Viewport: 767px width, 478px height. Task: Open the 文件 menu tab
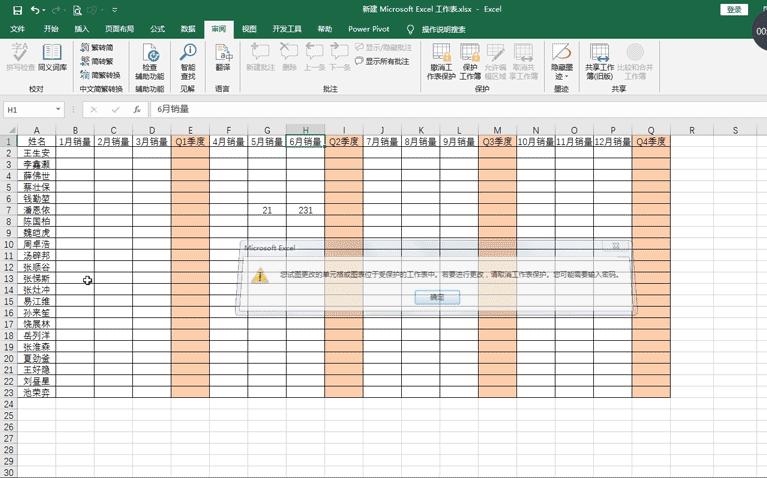pyautogui.click(x=18, y=29)
